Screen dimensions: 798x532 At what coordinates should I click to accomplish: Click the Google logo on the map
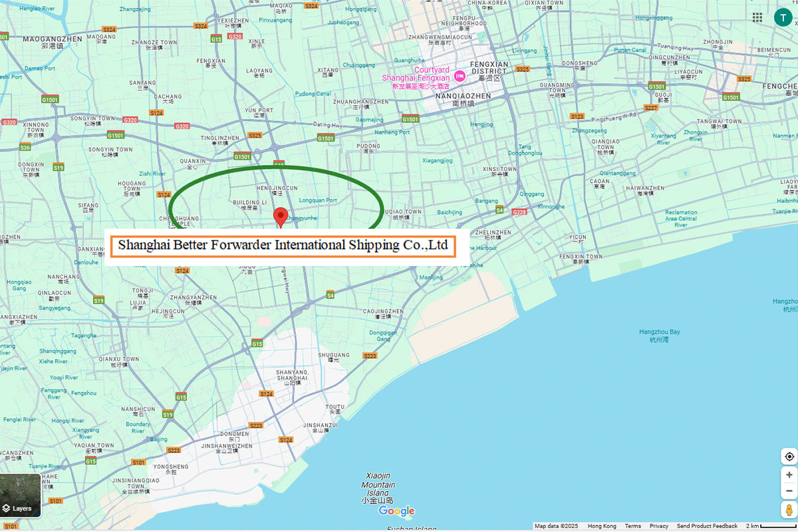pos(396,511)
